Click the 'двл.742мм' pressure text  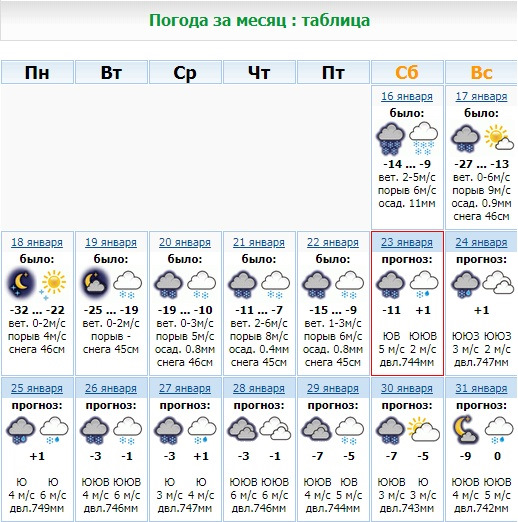pos(481,508)
